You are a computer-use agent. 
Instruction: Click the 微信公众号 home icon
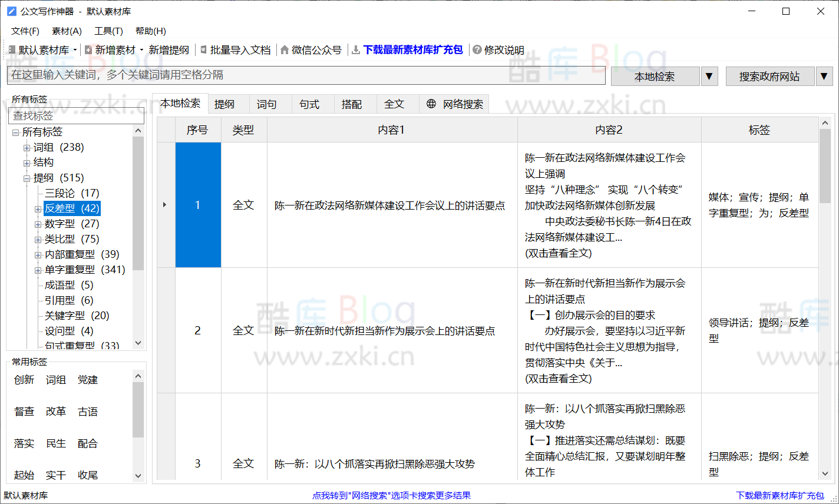point(285,50)
